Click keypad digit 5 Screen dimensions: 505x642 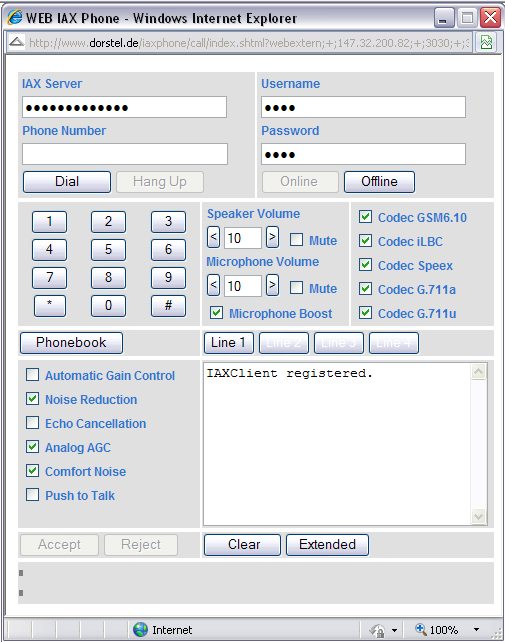108,250
